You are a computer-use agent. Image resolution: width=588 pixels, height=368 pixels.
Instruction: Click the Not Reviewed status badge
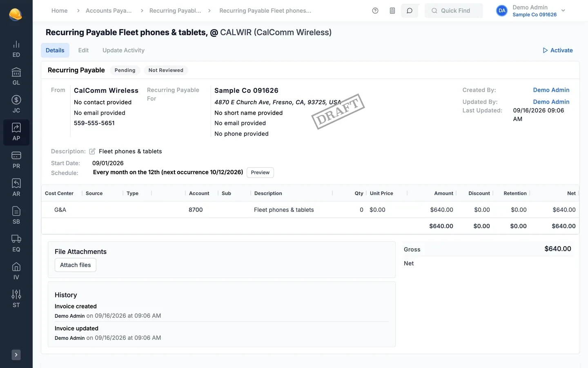[x=166, y=70]
